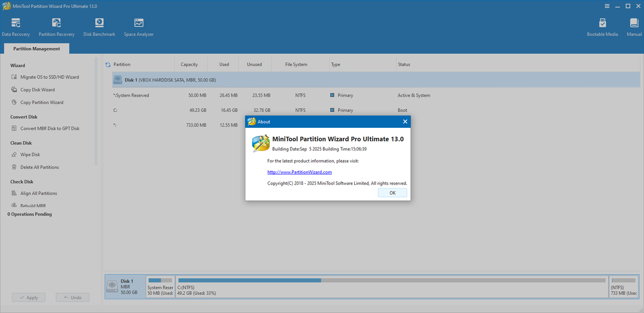This screenshot has width=644, height=313.
Task: Sort by the Unused column header
Action: pos(255,64)
